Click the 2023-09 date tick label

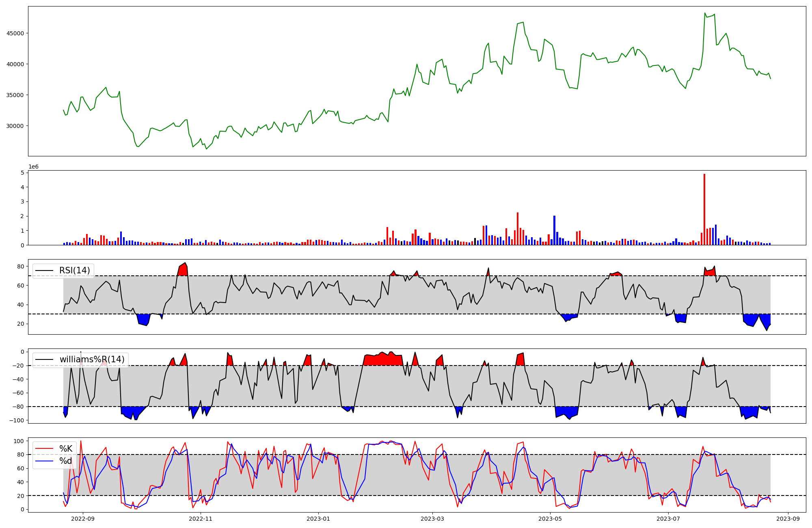788,519
